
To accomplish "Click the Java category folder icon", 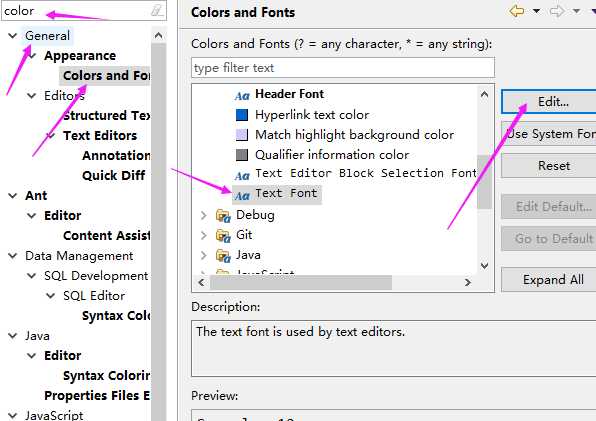I will (x=223, y=255).
